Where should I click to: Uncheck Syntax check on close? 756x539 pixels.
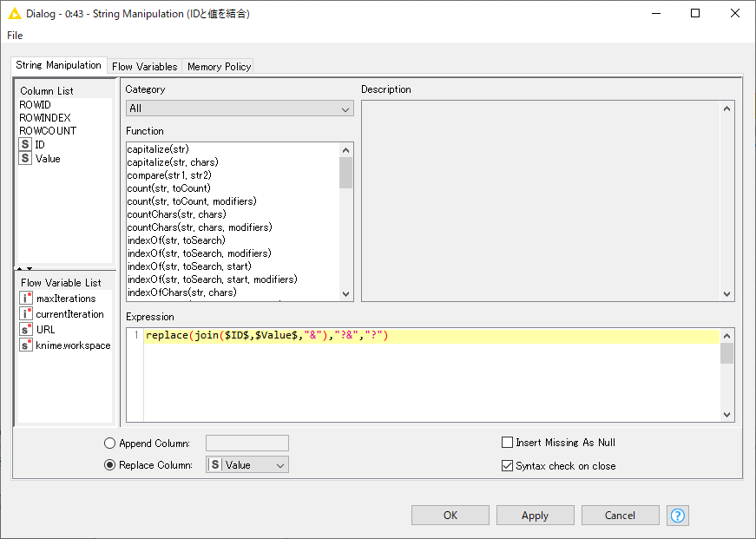pos(507,466)
